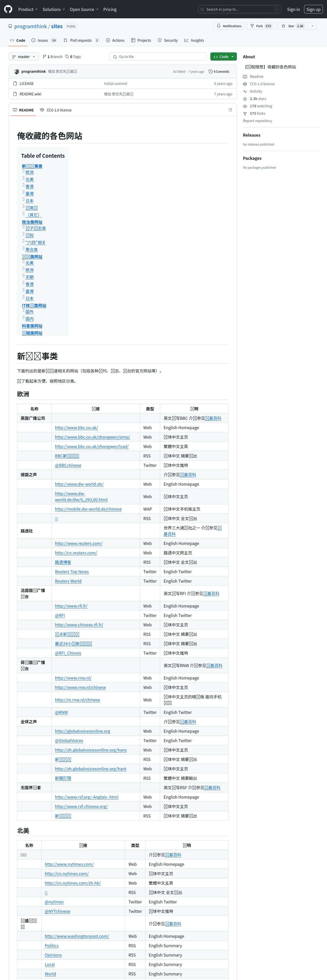This screenshot has width=327, height=980.
Task: Open the @GlobalVoices Twitter link
Action: coord(69,741)
